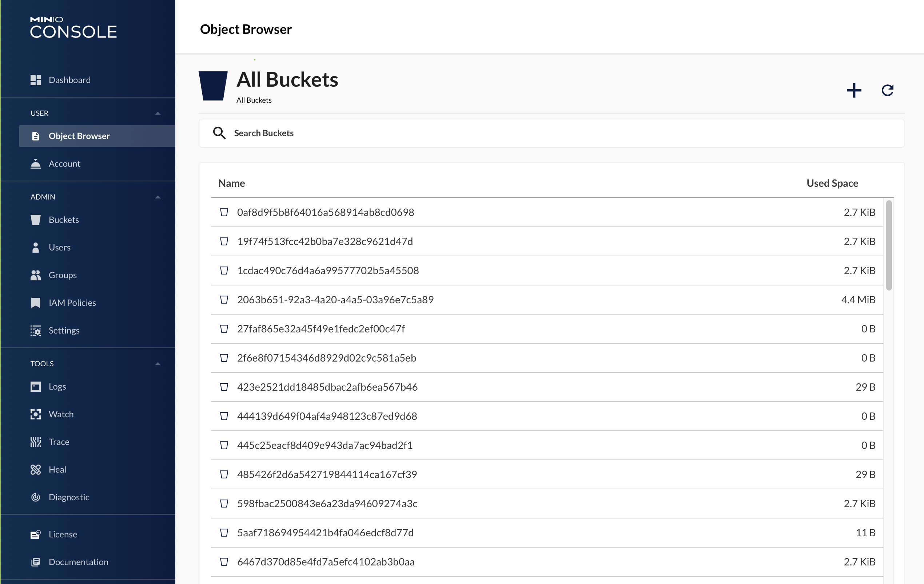
Task: Click bucket icon for 2063b651-92a3-4a20-a4a5-03a96e7c5a89
Action: click(x=224, y=300)
